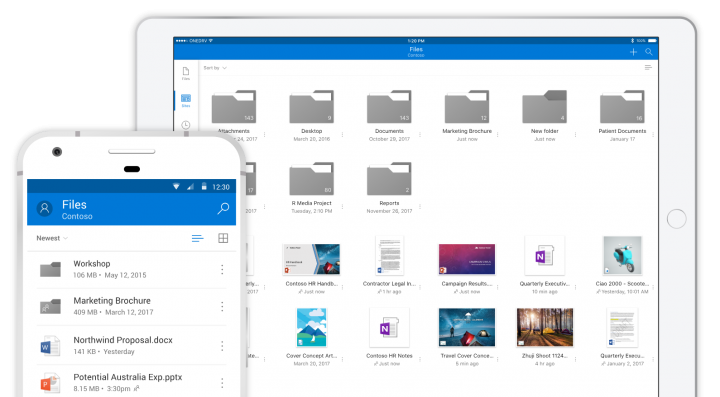Open the Contractor Legal document thumbnail
720x397 pixels.
pyautogui.click(x=389, y=256)
